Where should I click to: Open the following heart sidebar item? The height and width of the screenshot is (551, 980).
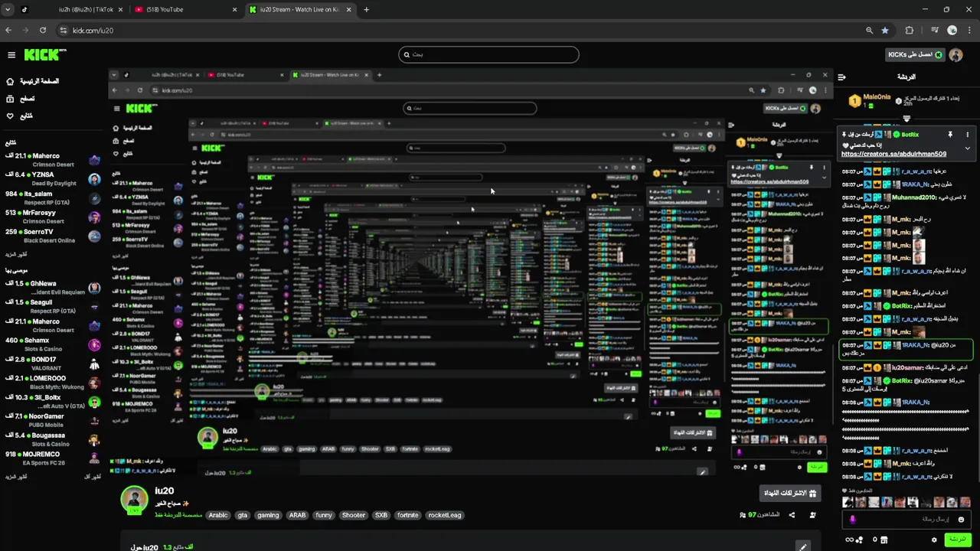[x=19, y=116]
